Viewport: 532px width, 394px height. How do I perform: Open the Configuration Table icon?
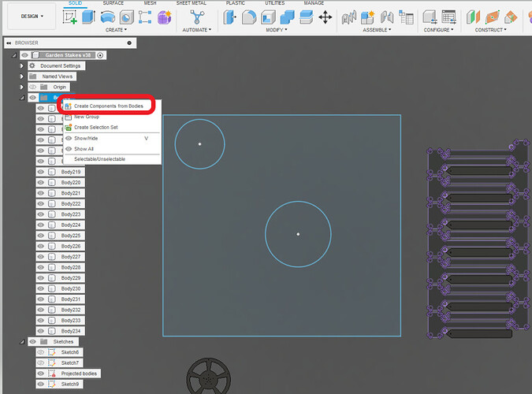coord(448,17)
